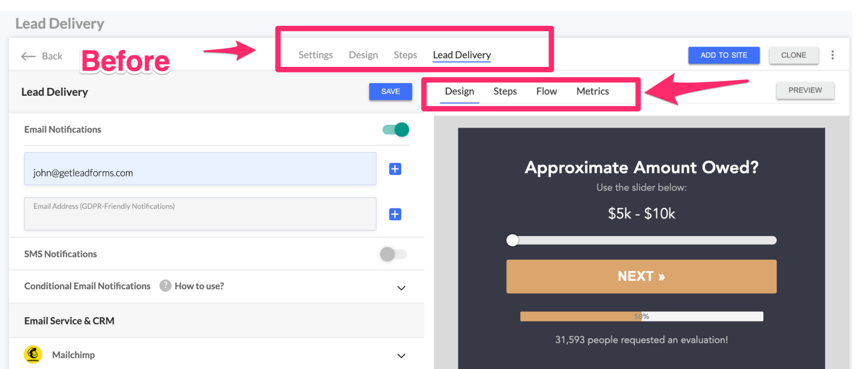Screen dimensions: 868x369
Task: Click the CLONE button
Action: [x=793, y=55]
